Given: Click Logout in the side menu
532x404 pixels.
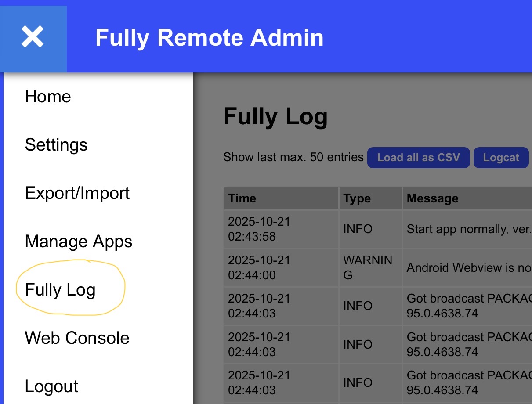Looking at the screenshot, I should tap(51, 386).
